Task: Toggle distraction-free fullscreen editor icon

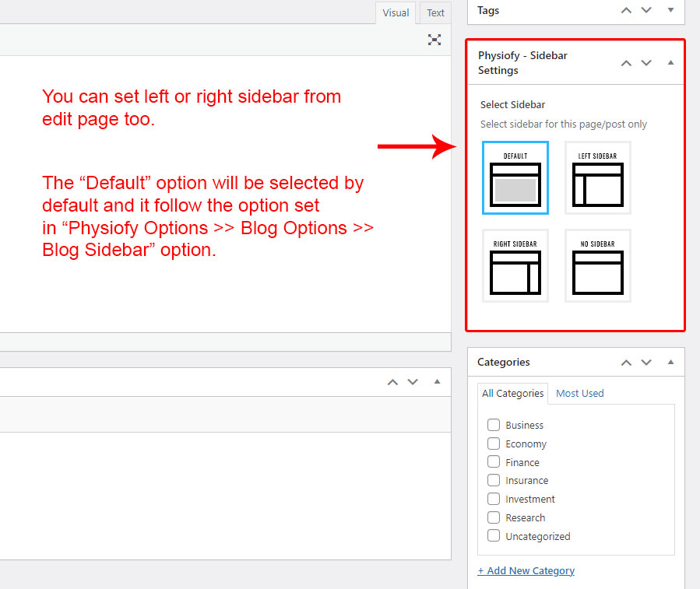Action: pyautogui.click(x=434, y=40)
